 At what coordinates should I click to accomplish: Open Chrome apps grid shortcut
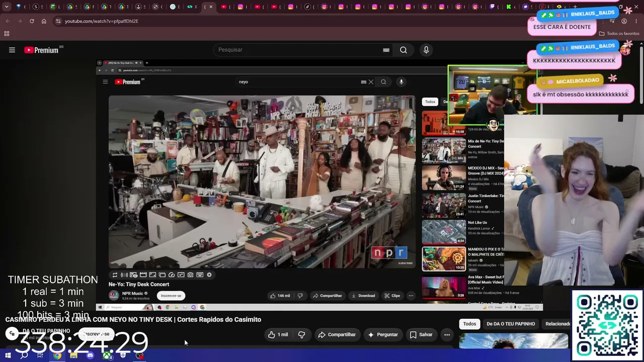point(7,34)
